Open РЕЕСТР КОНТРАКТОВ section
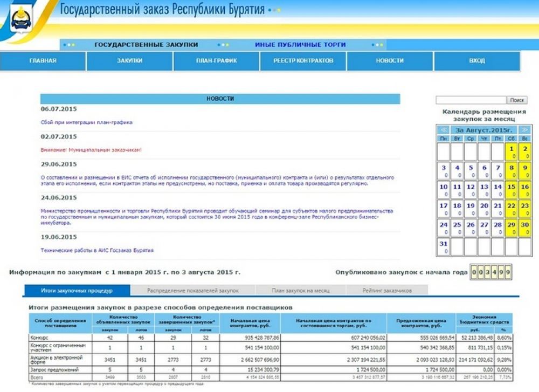 click(x=303, y=60)
